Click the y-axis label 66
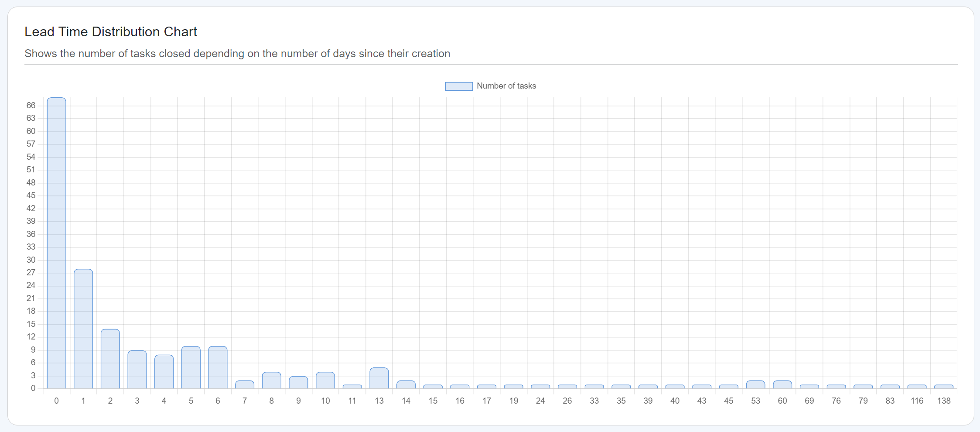This screenshot has height=432, width=980. [31, 106]
